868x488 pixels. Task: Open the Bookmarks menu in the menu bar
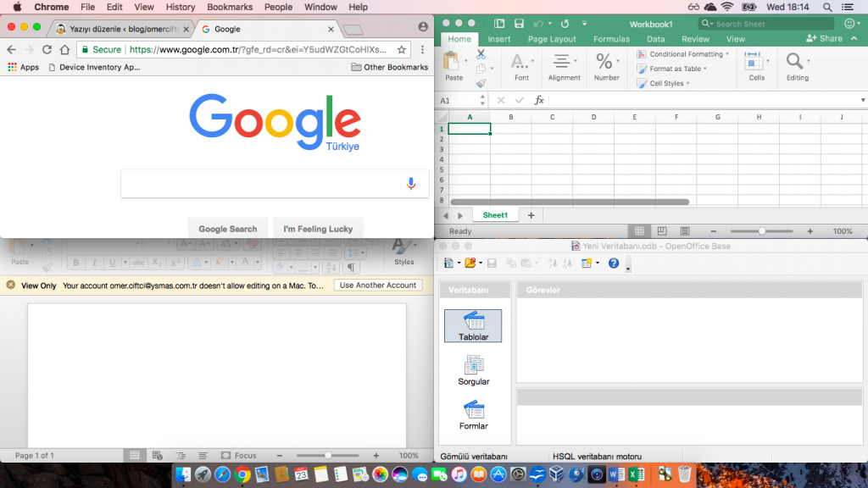tap(230, 7)
